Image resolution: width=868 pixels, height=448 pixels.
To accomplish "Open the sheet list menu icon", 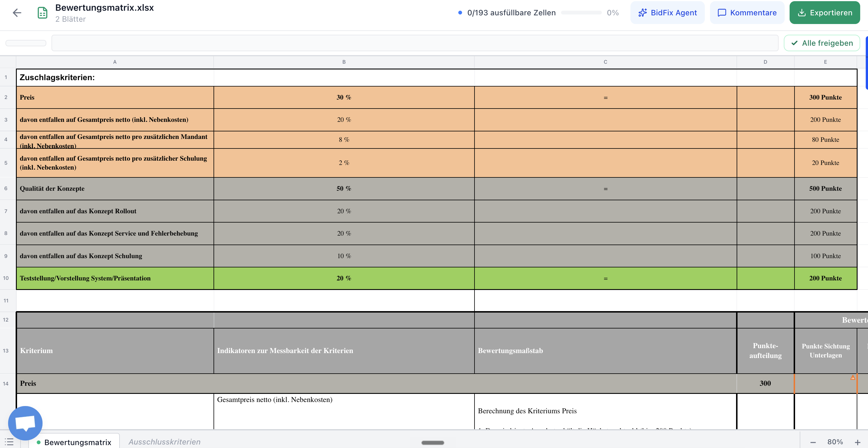I will pyautogui.click(x=9, y=442).
